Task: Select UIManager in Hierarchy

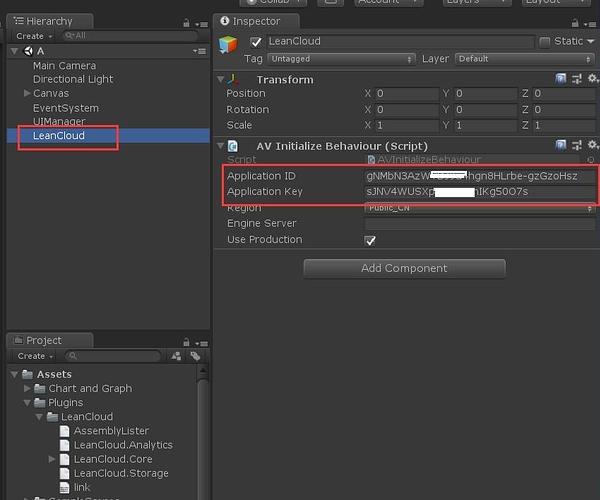Action: 59,121
